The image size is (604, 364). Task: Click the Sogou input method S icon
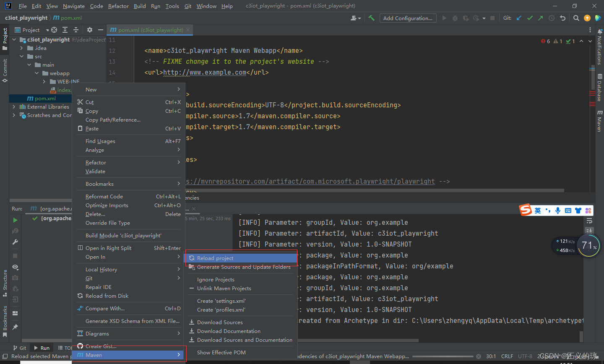pyautogui.click(x=526, y=210)
